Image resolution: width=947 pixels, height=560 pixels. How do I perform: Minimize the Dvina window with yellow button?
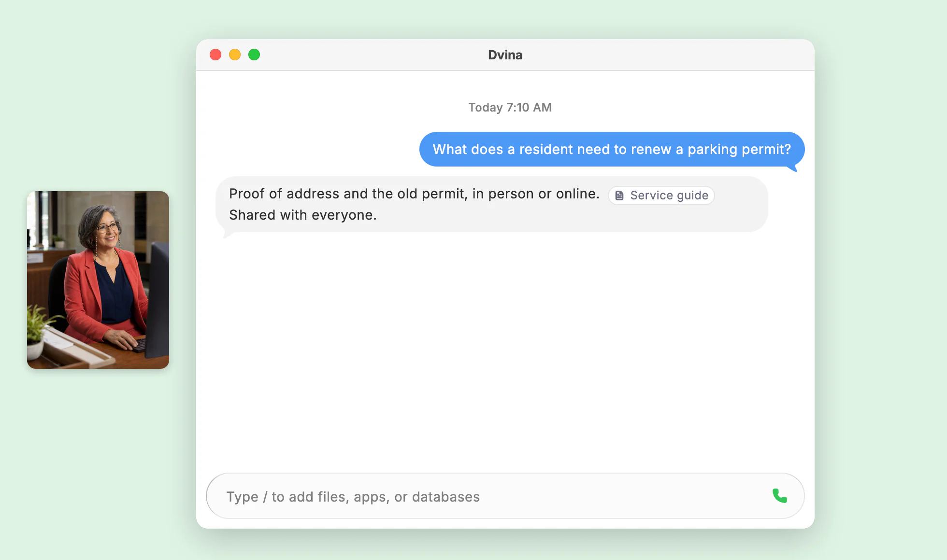[x=235, y=55]
